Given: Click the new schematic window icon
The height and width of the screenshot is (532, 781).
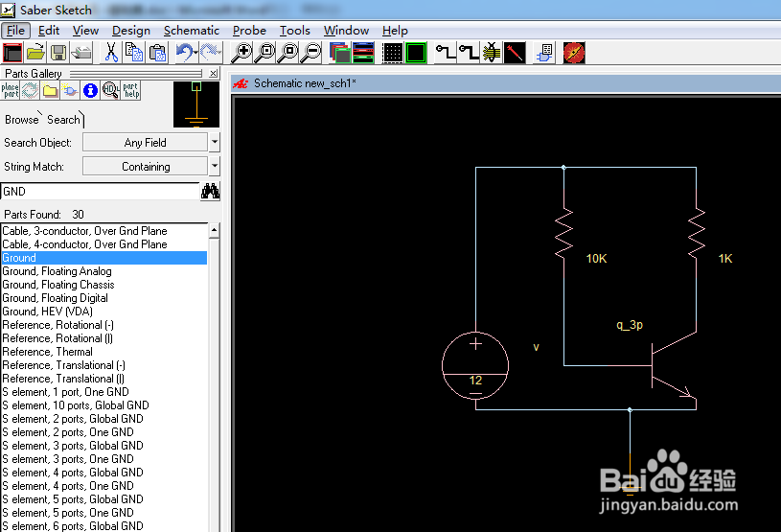Looking at the screenshot, I should tap(12, 53).
